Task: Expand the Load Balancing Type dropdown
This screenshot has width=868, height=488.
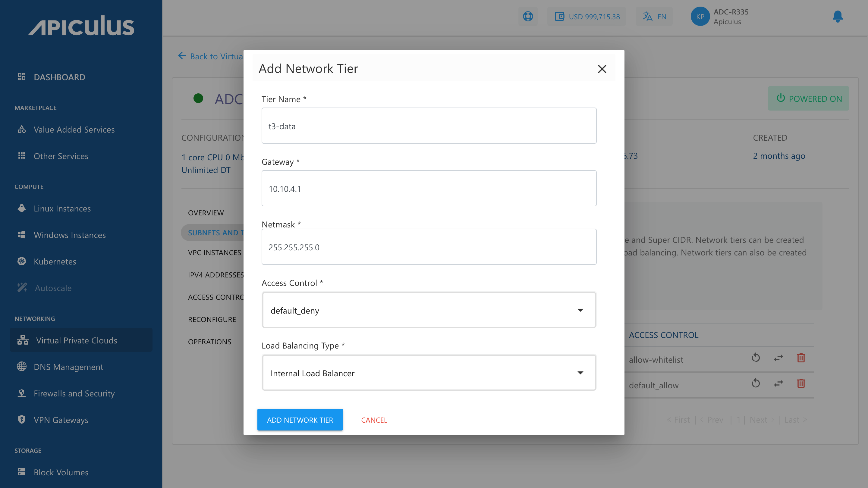Action: [x=429, y=372]
